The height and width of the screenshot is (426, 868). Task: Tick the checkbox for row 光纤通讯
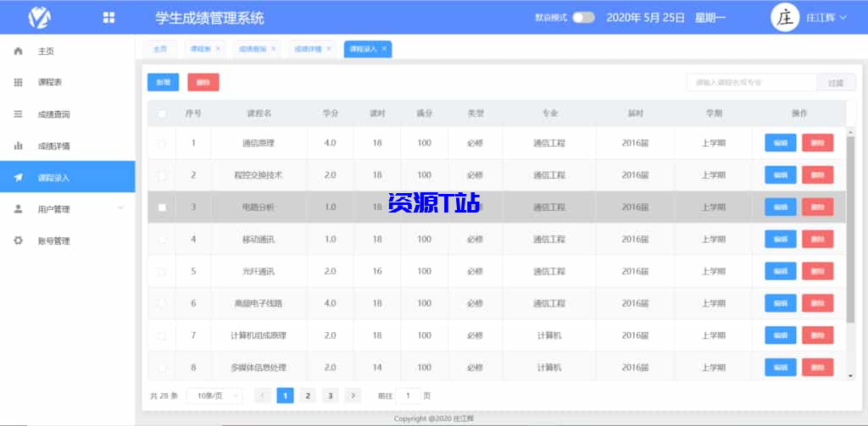162,272
